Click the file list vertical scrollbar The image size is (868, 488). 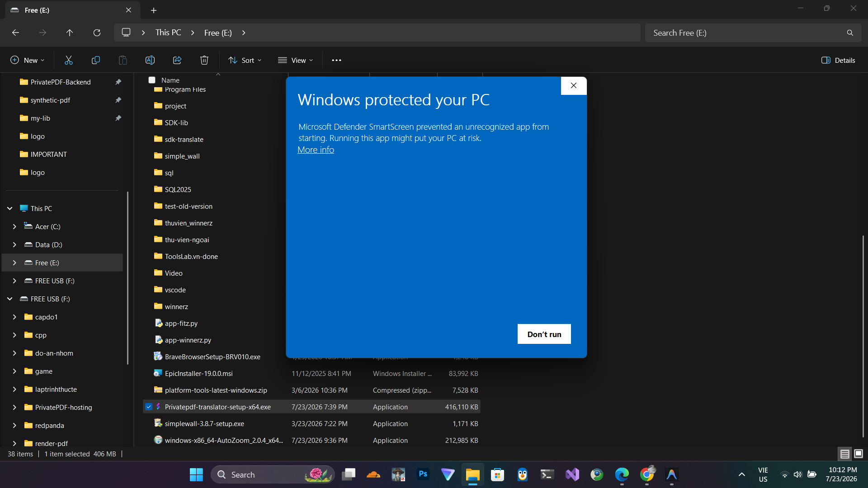[863, 337]
